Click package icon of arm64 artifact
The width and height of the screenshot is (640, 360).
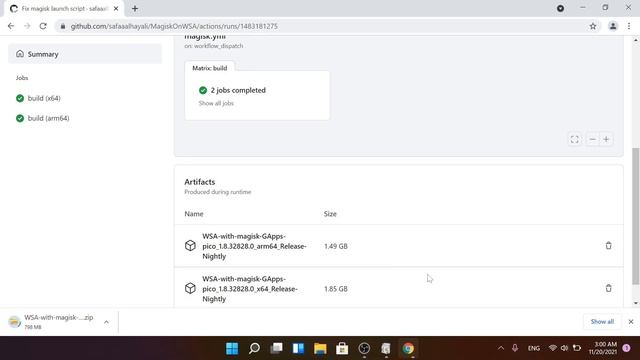click(190, 246)
